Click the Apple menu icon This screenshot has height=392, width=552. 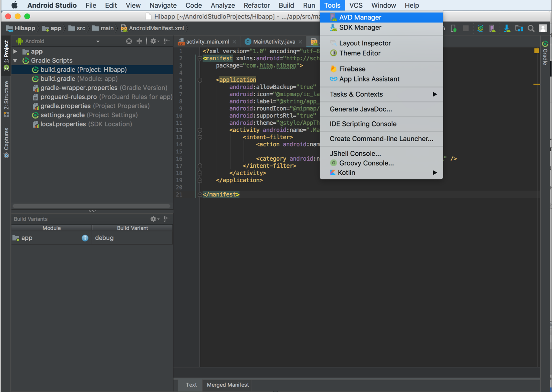pyautogui.click(x=14, y=5)
